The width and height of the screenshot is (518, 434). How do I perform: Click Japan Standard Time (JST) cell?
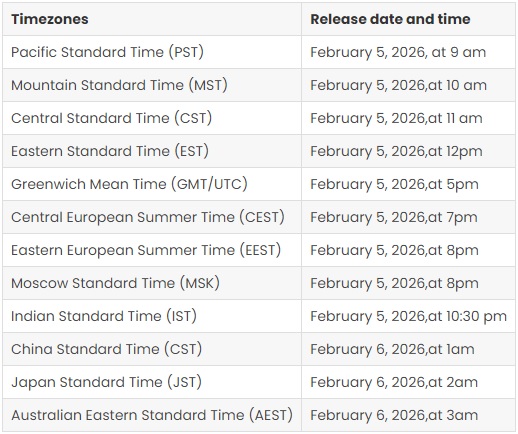152,382
